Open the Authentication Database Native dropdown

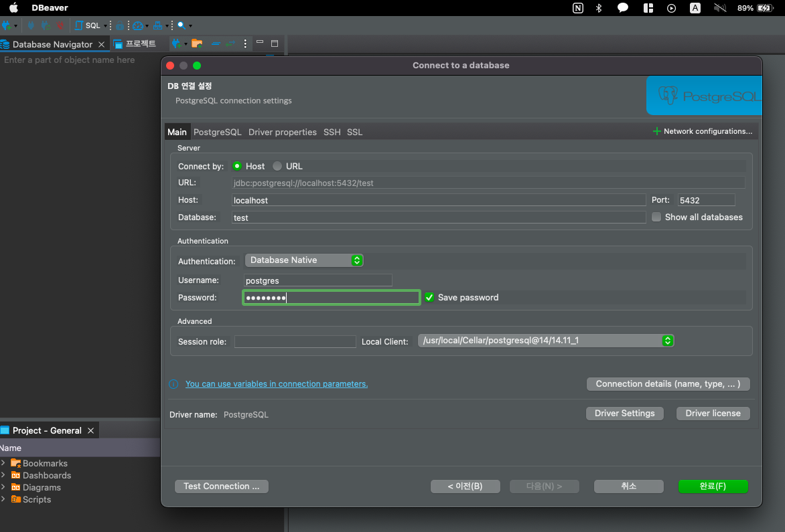pos(304,260)
